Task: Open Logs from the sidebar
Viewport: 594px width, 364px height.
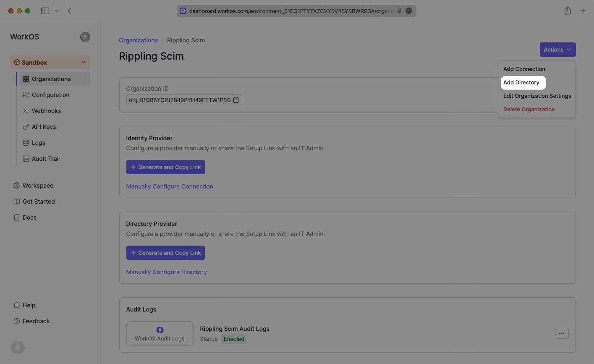Action: click(38, 143)
